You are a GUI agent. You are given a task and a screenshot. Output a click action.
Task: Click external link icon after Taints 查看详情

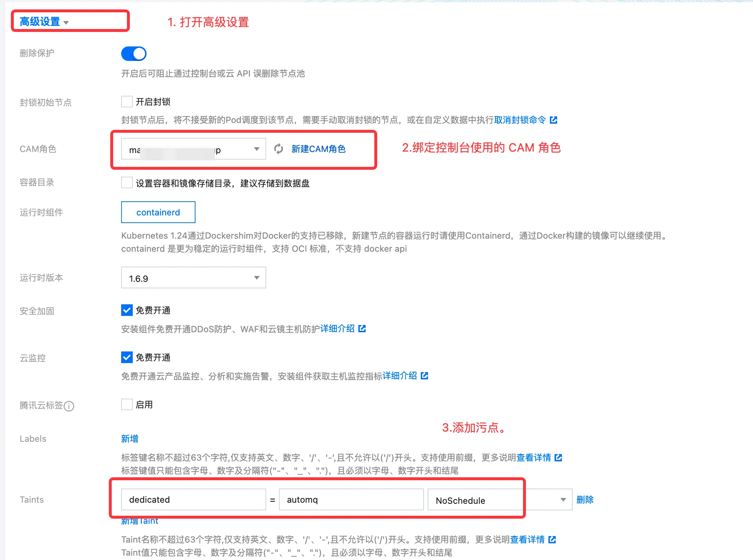click(x=552, y=540)
